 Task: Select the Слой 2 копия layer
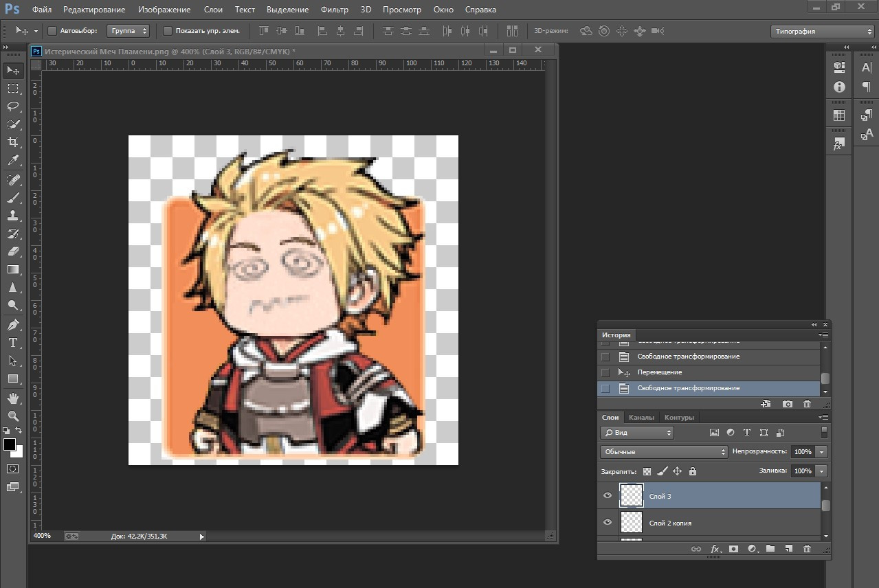tap(670, 523)
